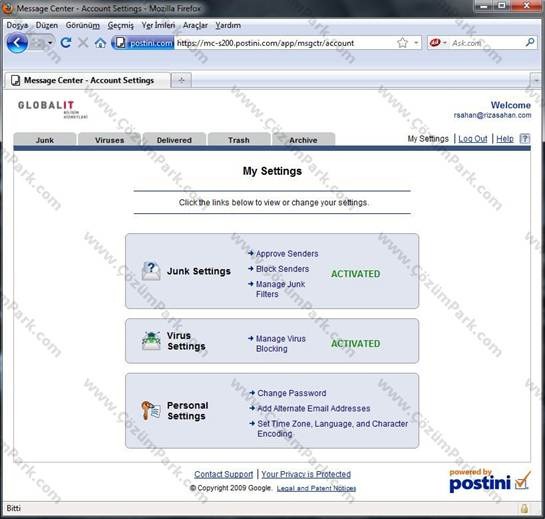Click the padlock security icon in status bar
The image size is (545, 519).
[x=524, y=509]
